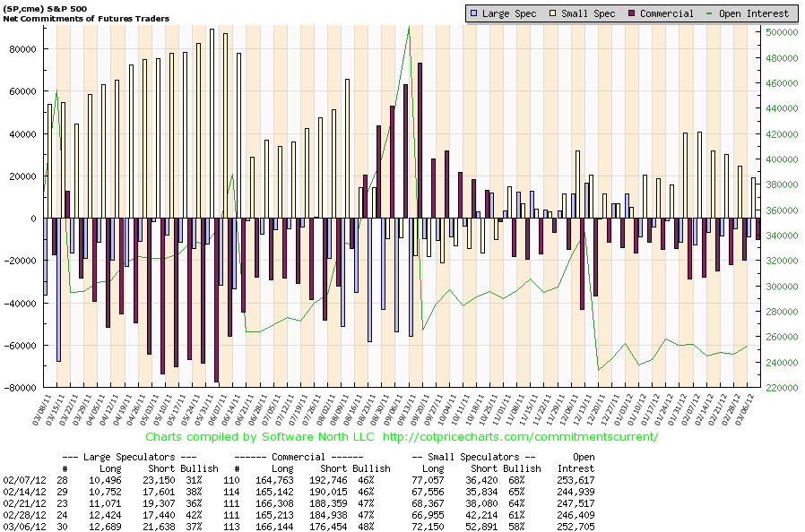Click Small Spec long value 77,057
This screenshot has height=532, width=805.
pyautogui.click(x=428, y=480)
